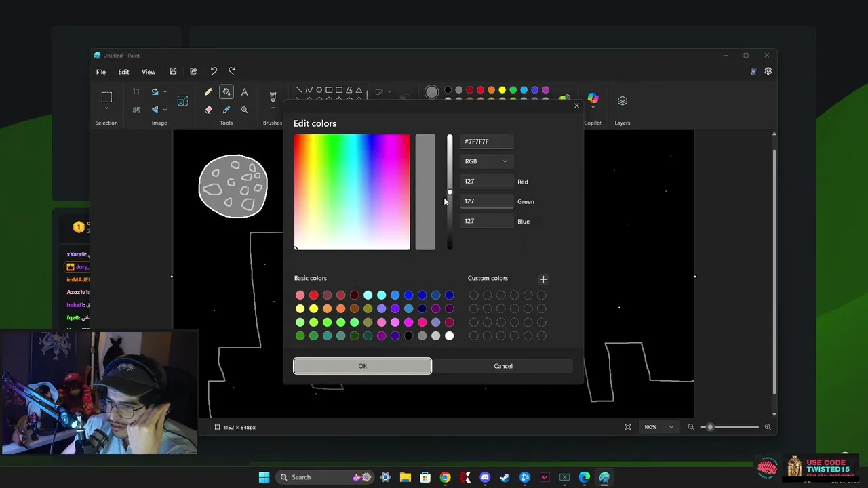This screenshot has height=488, width=868.
Task: Pick white in the Basic colors grid
Action: (449, 335)
